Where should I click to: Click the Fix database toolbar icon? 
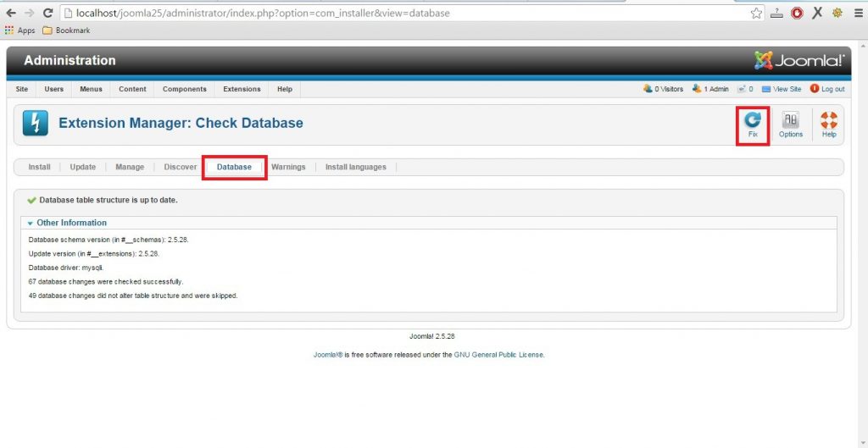752,124
